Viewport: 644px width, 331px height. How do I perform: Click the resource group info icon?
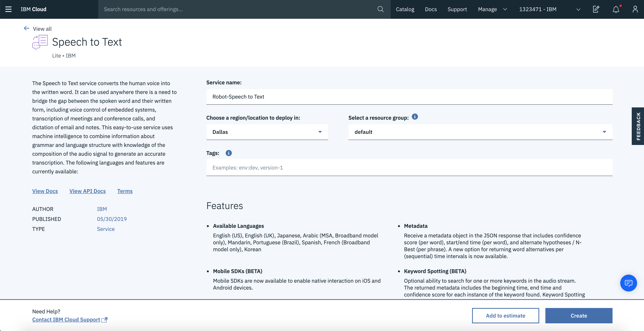point(415,117)
